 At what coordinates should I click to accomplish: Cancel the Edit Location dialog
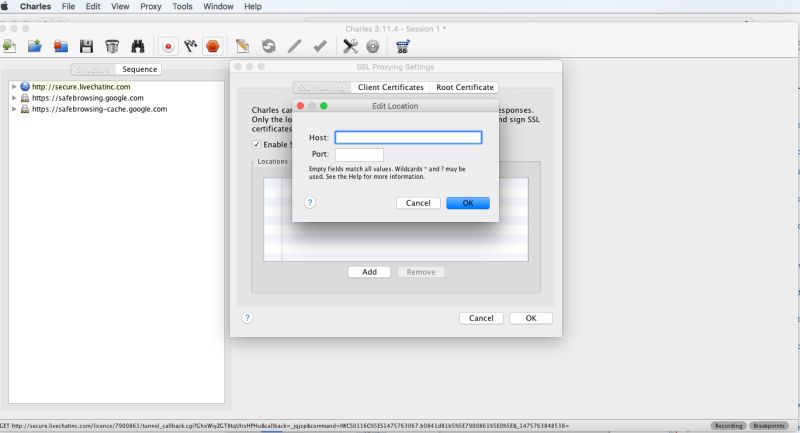click(418, 203)
